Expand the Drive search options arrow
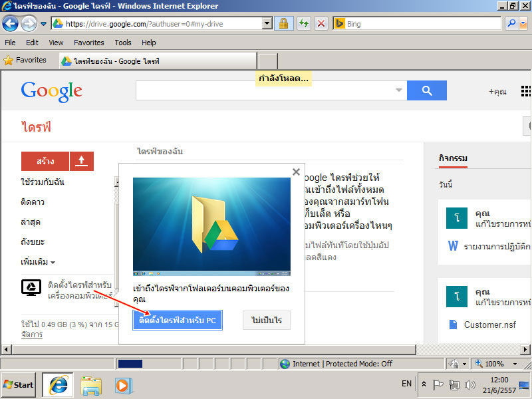This screenshot has height=399, width=532. tap(399, 90)
